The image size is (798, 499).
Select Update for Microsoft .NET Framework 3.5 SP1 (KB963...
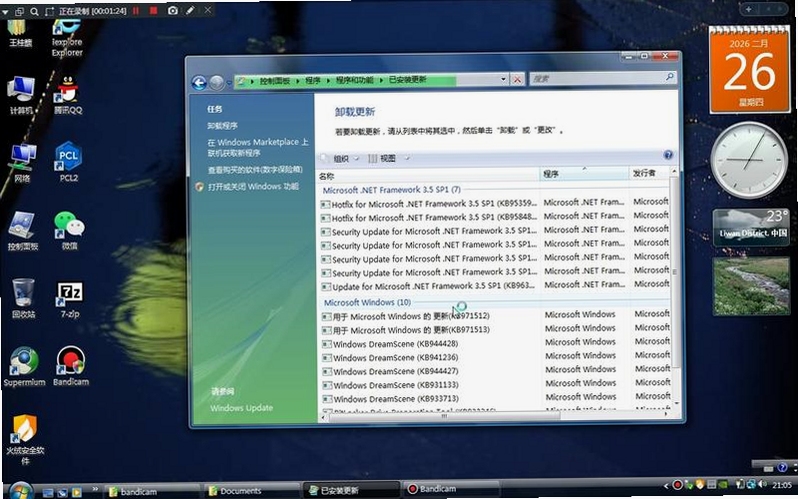[x=429, y=286]
